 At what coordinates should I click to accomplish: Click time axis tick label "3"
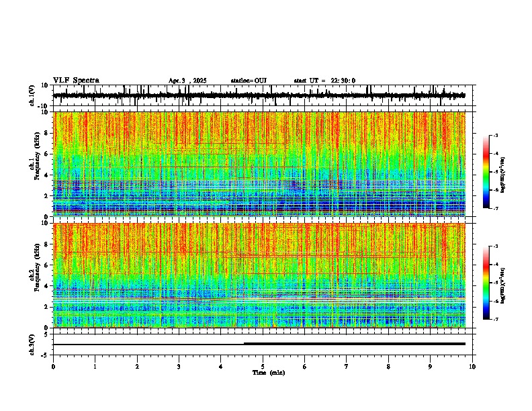[179, 367]
